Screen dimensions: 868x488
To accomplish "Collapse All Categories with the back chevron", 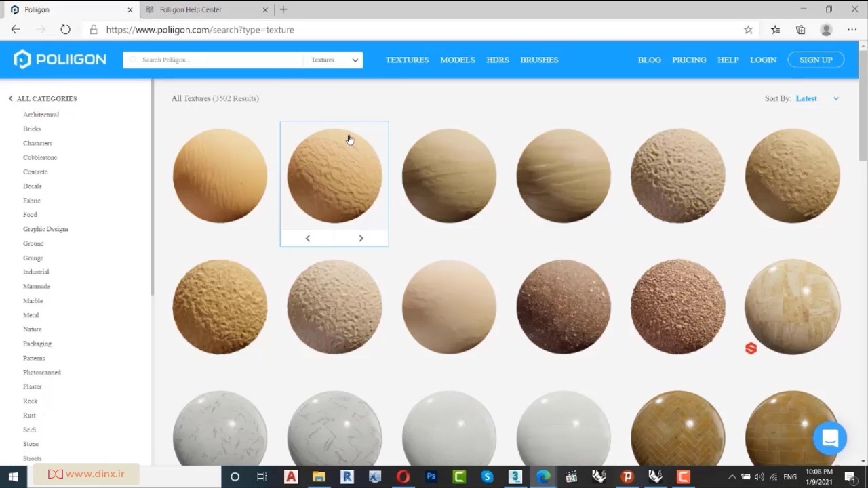I will click(x=11, y=98).
